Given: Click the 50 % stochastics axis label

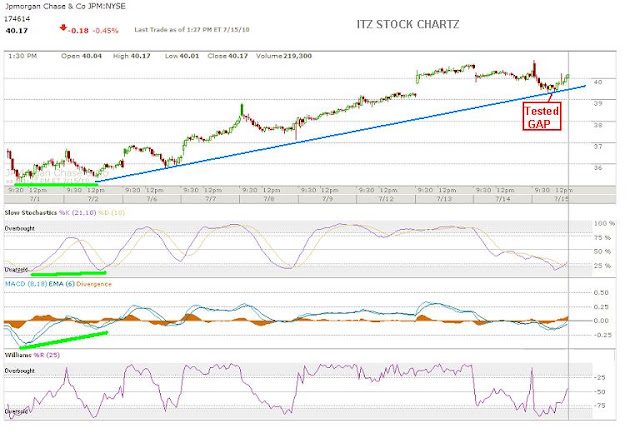Looking at the screenshot, I should (x=602, y=252).
